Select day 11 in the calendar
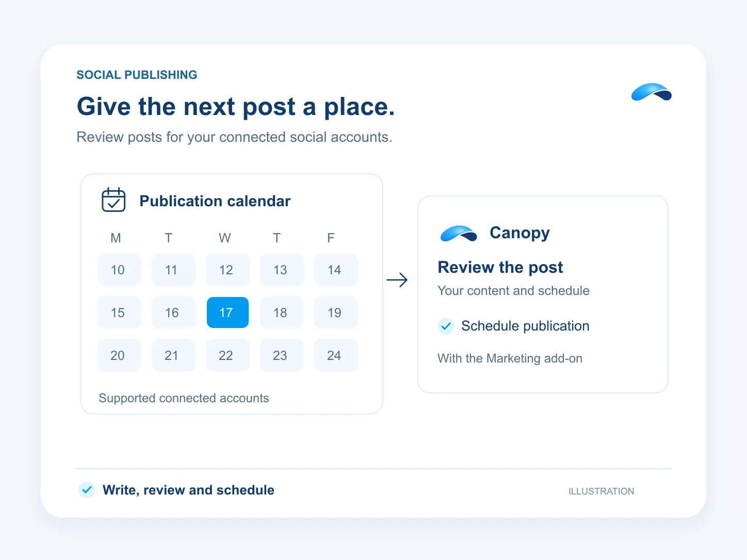The height and width of the screenshot is (560, 747). [x=173, y=270]
